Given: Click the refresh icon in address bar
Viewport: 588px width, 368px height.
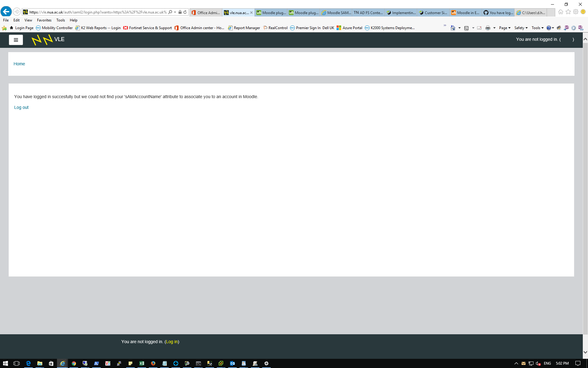Looking at the screenshot, I should click(x=185, y=12).
